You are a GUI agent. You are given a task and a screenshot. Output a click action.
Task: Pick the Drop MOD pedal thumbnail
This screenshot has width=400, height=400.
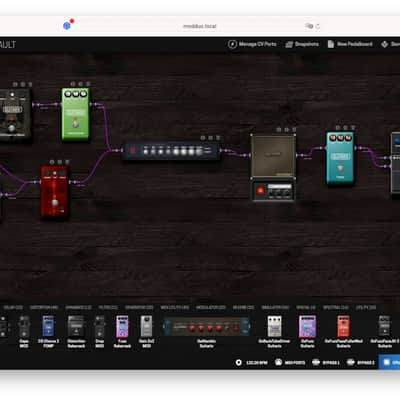[100, 326]
